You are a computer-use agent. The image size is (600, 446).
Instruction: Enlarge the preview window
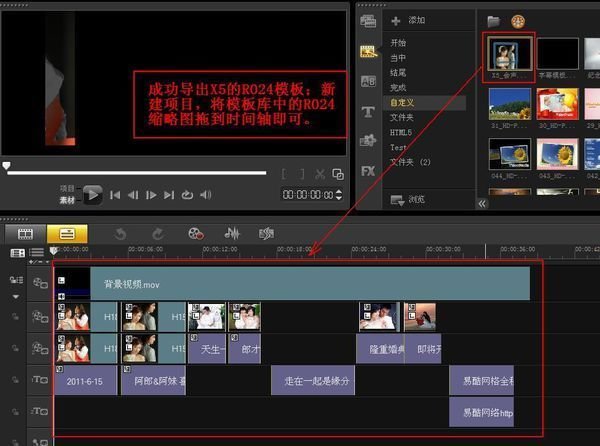click(x=338, y=174)
